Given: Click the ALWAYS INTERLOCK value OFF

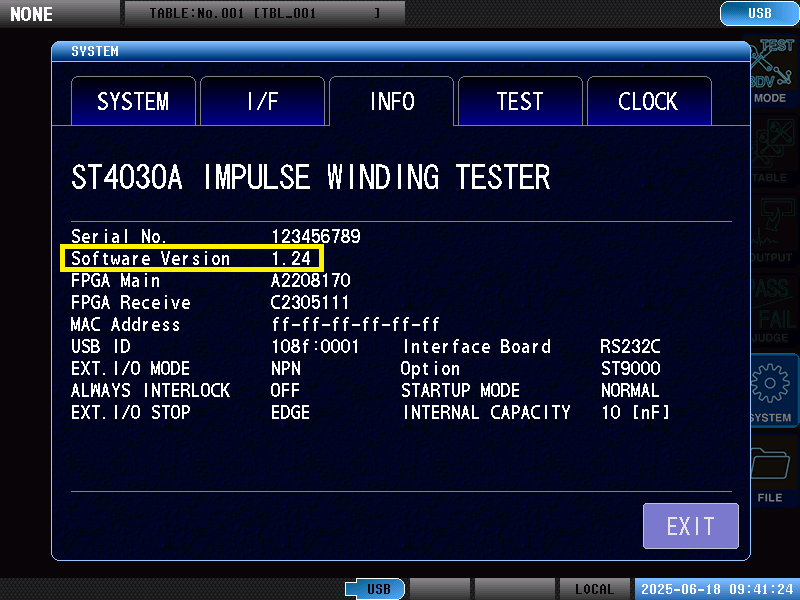Looking at the screenshot, I should click(285, 390).
